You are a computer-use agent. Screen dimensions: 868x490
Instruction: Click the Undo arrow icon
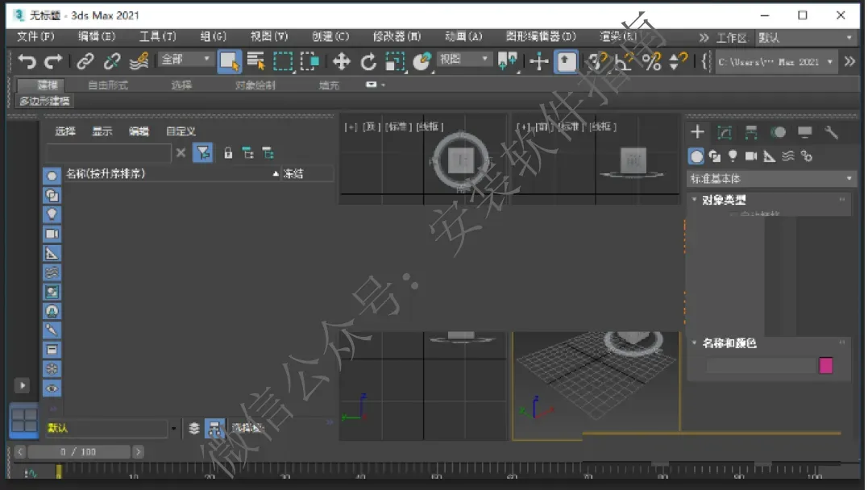point(27,61)
